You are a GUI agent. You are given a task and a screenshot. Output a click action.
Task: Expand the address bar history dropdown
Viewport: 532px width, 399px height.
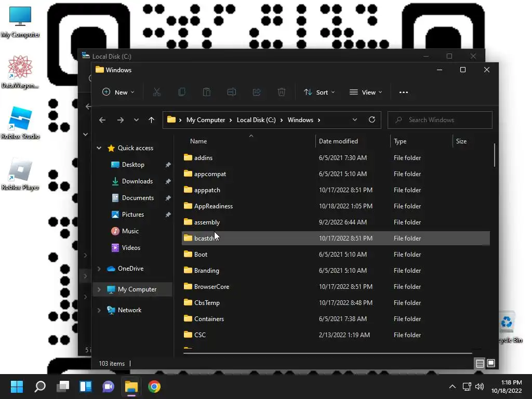pyautogui.click(x=354, y=120)
